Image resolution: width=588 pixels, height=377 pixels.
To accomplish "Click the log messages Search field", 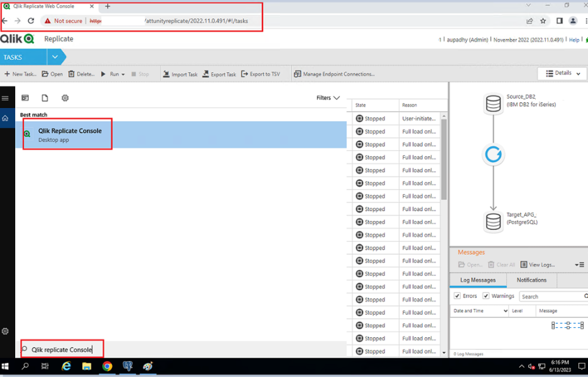I will [x=552, y=297].
